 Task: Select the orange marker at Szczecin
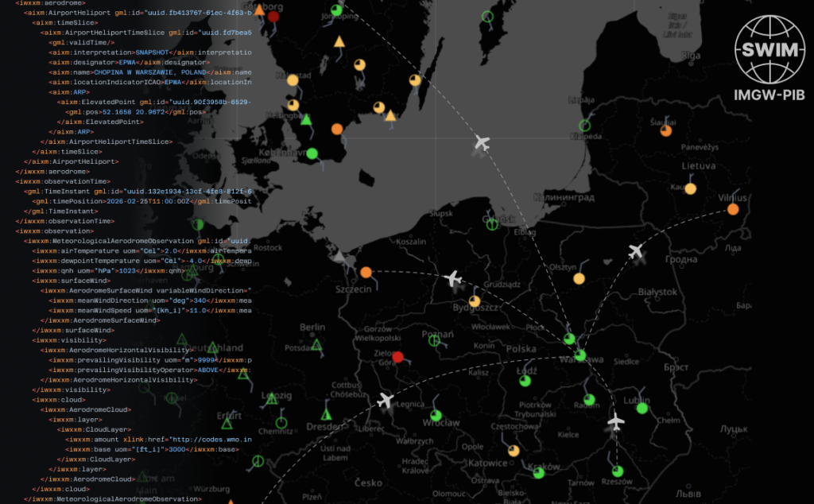click(366, 273)
